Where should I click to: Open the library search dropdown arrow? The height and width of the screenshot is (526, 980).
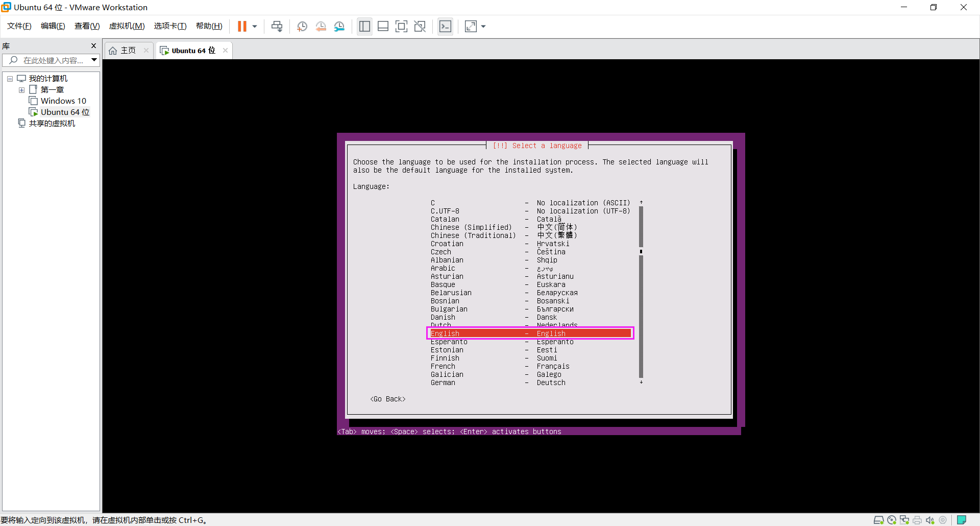tap(94, 60)
